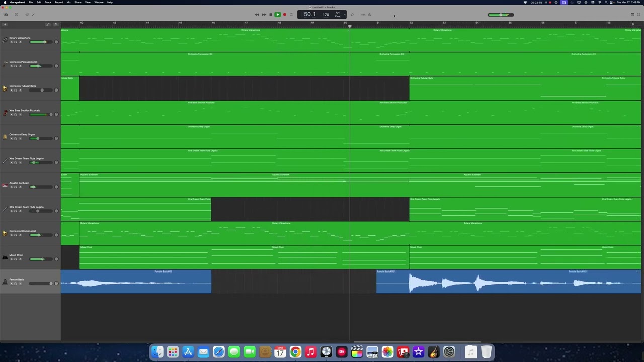The image size is (644, 362).
Task: Click the horizontal zoom slider in ruler
Action: click(x=633, y=24)
